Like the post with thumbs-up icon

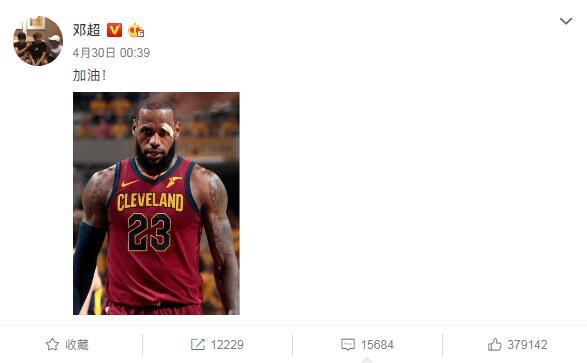tap(495, 344)
